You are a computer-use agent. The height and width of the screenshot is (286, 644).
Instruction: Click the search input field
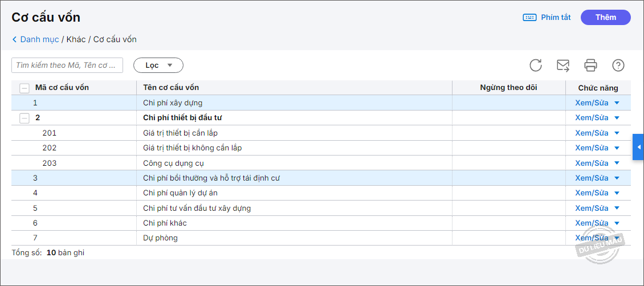(67, 66)
